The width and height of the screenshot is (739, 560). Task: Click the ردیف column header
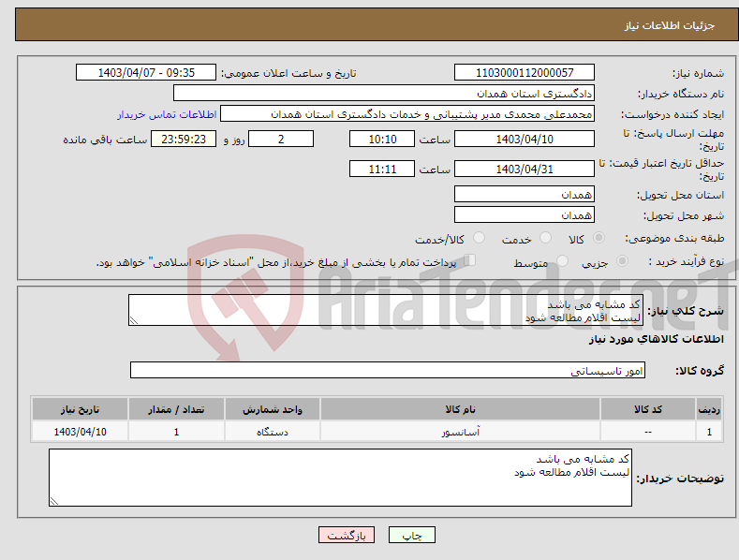709,409
